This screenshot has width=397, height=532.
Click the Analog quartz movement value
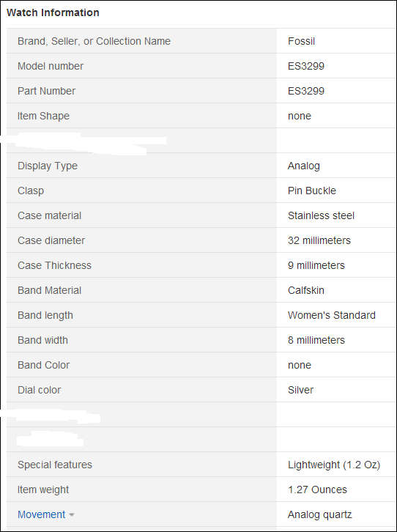tap(319, 514)
